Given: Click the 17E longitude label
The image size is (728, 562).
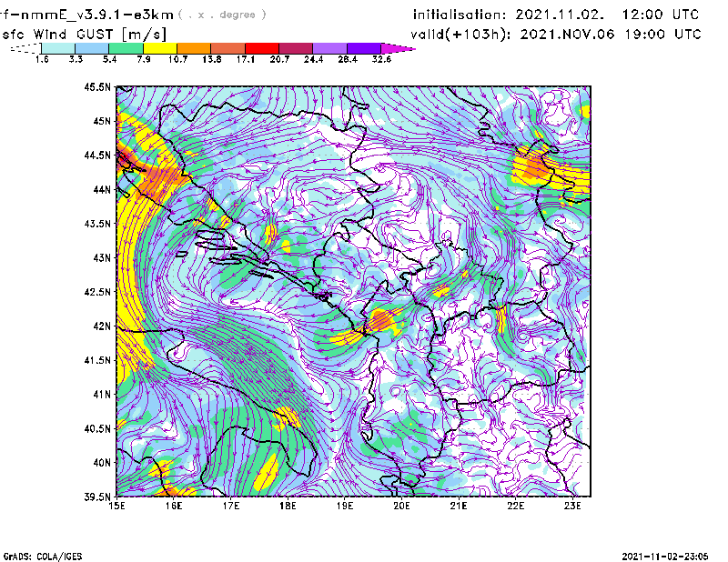Looking at the screenshot, I should pos(231,506).
